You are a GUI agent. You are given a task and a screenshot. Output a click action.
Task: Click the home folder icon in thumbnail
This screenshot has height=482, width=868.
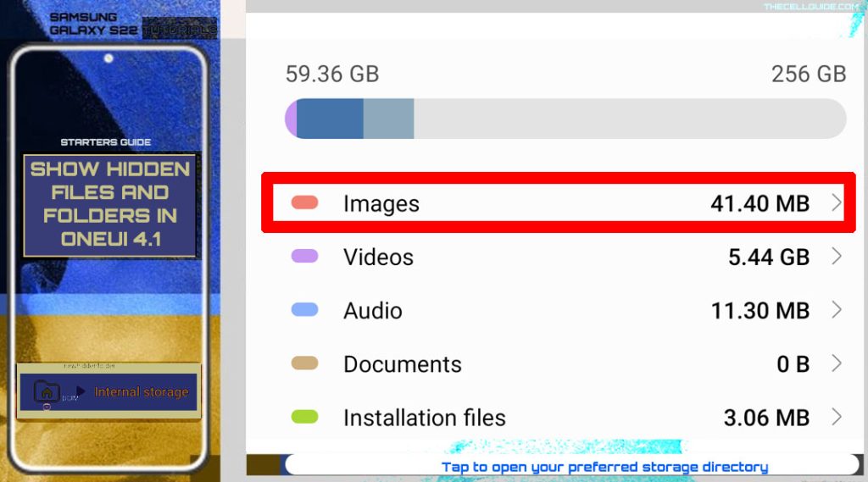tap(47, 392)
